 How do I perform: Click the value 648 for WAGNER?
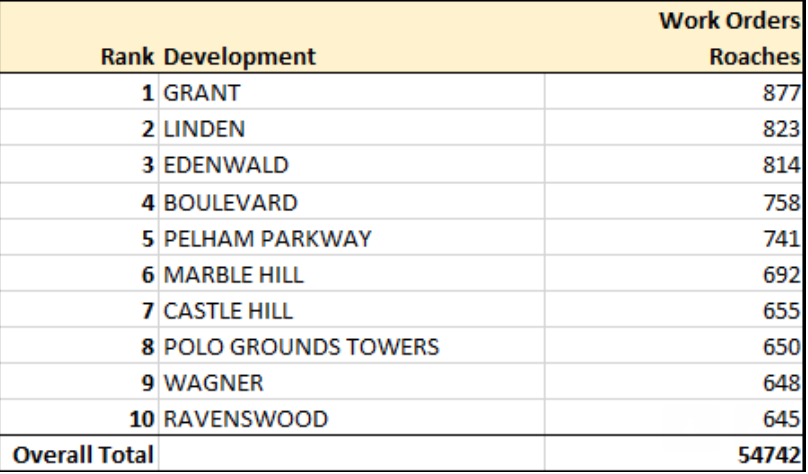point(781,382)
